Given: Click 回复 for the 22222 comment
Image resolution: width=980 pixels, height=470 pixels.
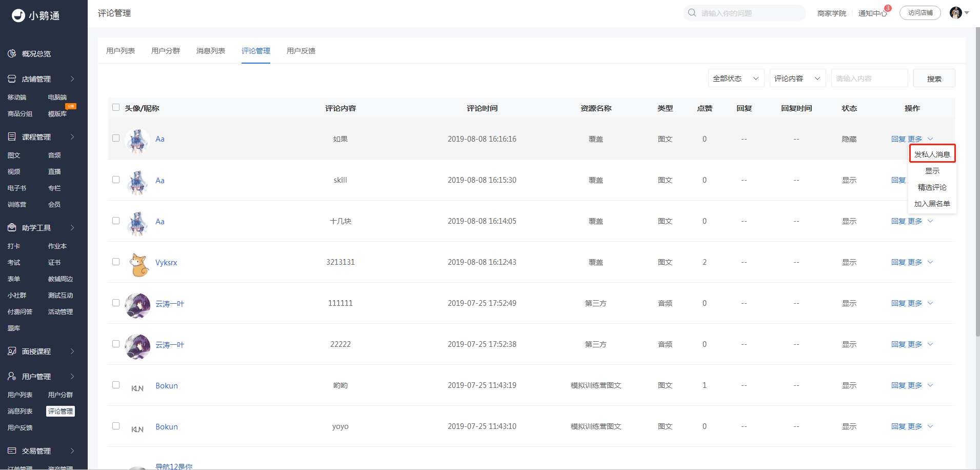Looking at the screenshot, I should 898,344.
